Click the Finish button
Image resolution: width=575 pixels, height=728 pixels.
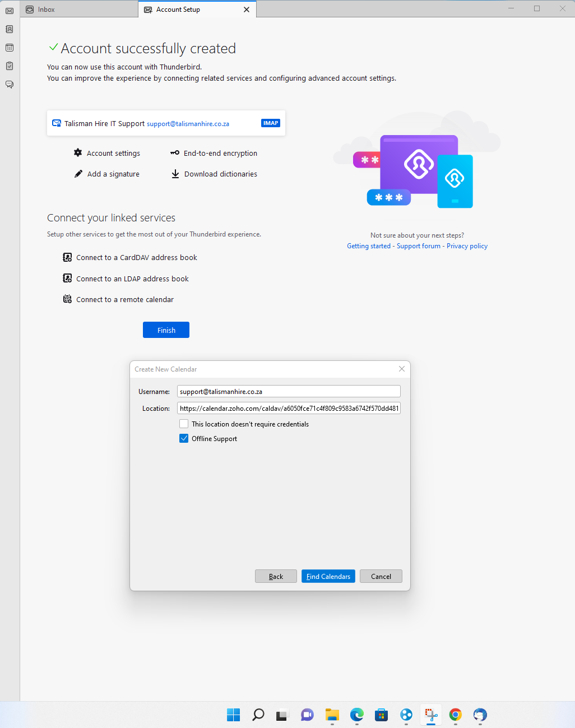(x=166, y=330)
